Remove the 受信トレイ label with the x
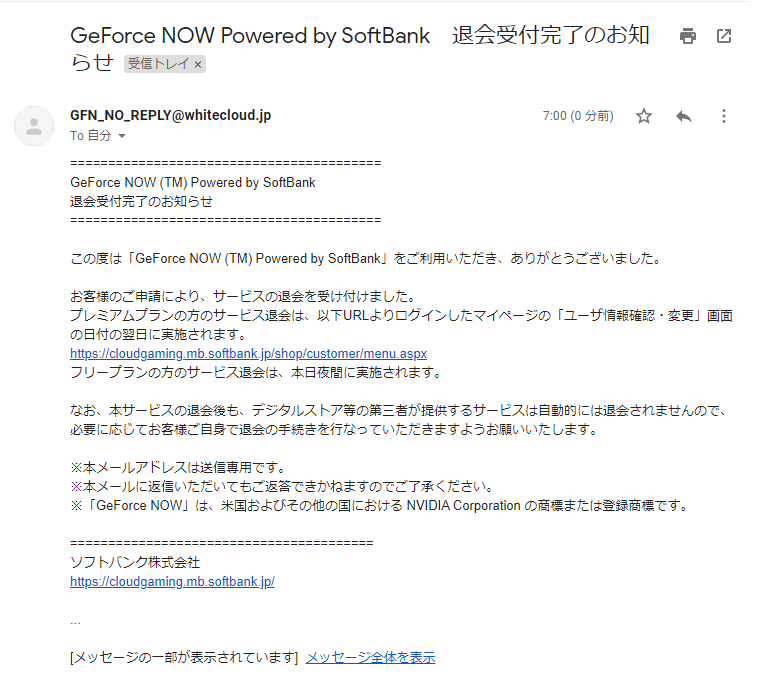Screen dimensions: 760x695 tap(198, 64)
